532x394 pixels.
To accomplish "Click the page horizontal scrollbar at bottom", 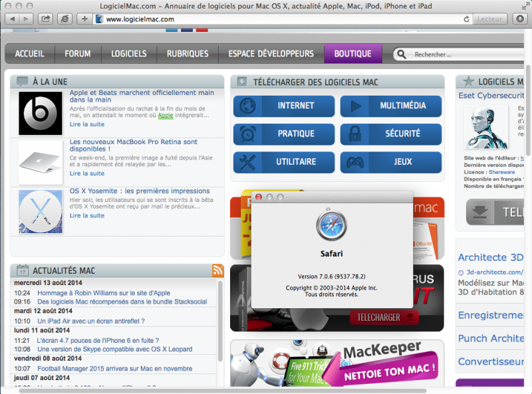I will point(222,391).
